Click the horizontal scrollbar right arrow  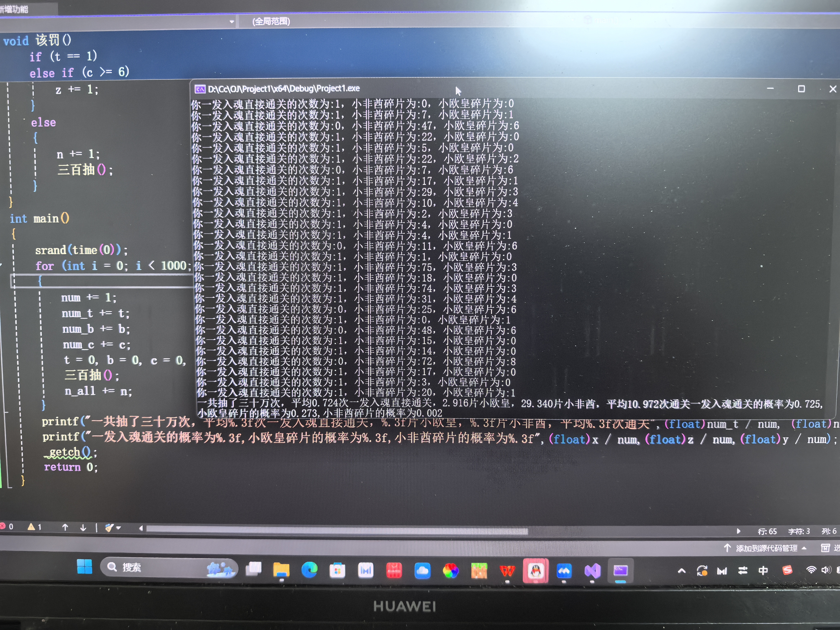[x=738, y=531]
